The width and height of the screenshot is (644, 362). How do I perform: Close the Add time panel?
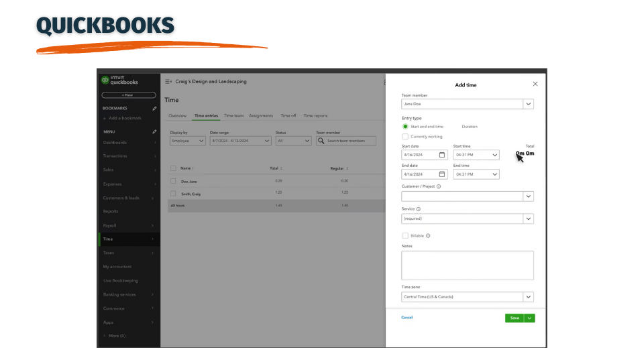[x=535, y=84]
